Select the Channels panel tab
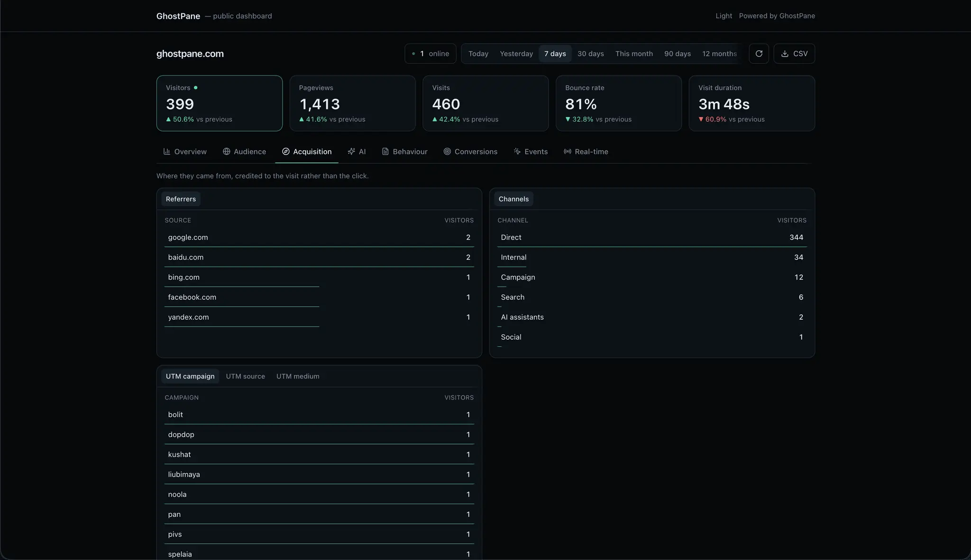 [513, 199]
